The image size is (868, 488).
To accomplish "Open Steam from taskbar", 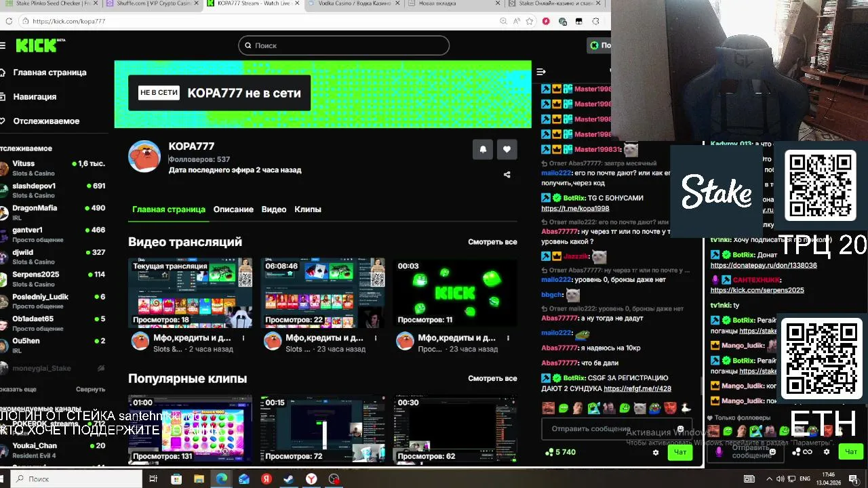I will [288, 479].
